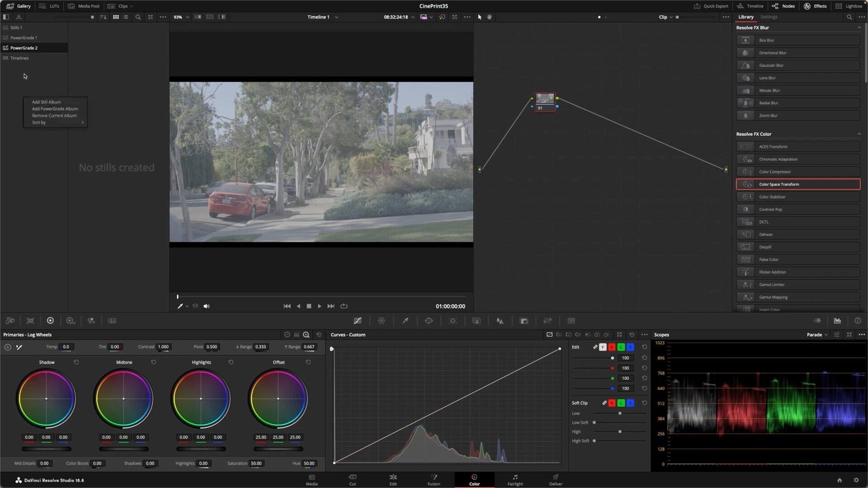Screen dimensions: 868x488
Task: Mute the viewer audio speaker icon
Action: click(207, 306)
